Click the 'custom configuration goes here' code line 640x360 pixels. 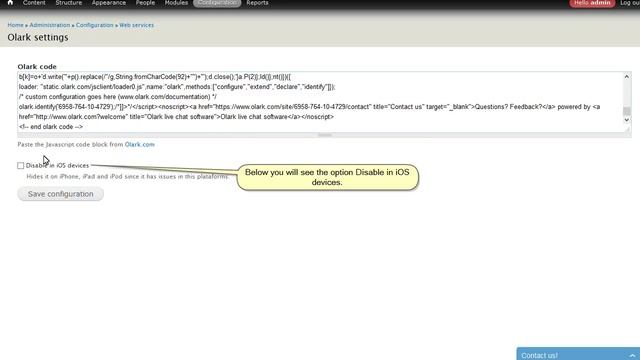[x=118, y=97]
